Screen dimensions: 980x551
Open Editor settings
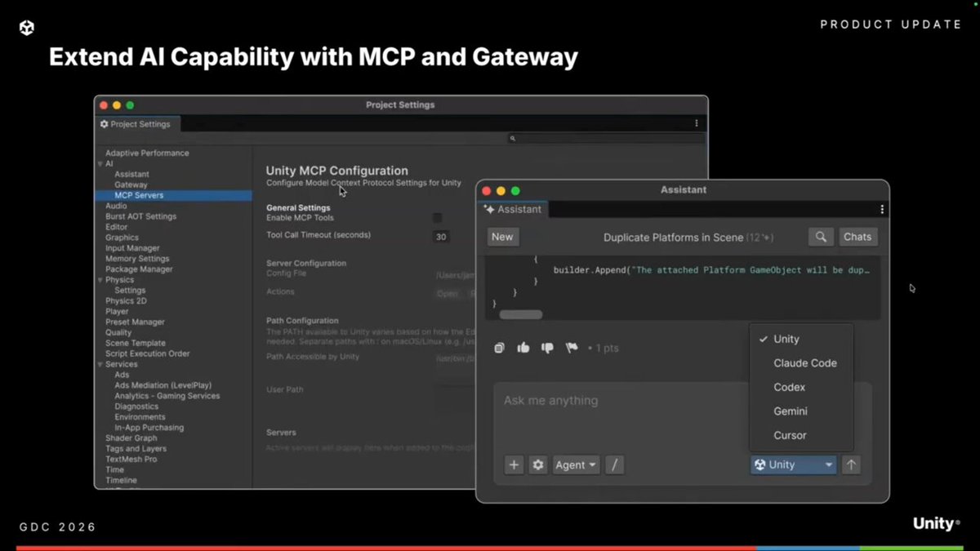coord(117,227)
